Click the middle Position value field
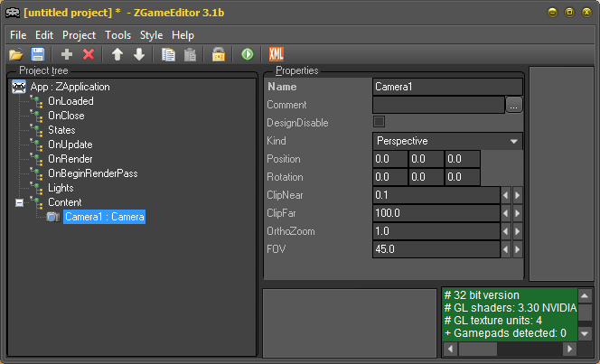This screenshot has height=364, width=600. pos(426,159)
